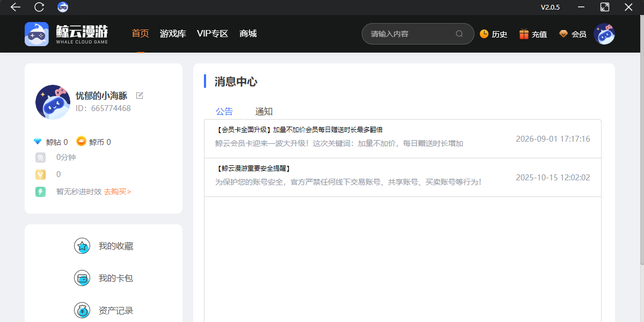Click the refresh icon in title bar
This screenshot has width=644, height=322.
coord(39,7)
